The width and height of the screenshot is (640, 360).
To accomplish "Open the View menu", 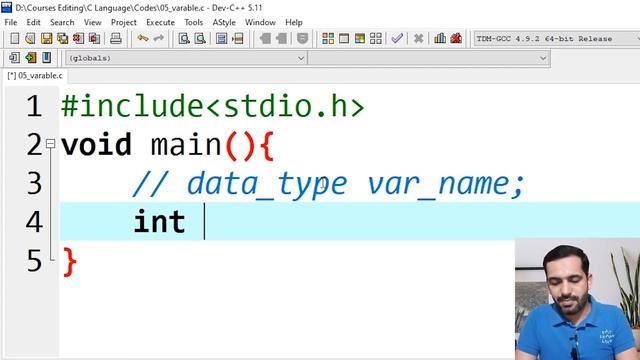I will pos(93,22).
